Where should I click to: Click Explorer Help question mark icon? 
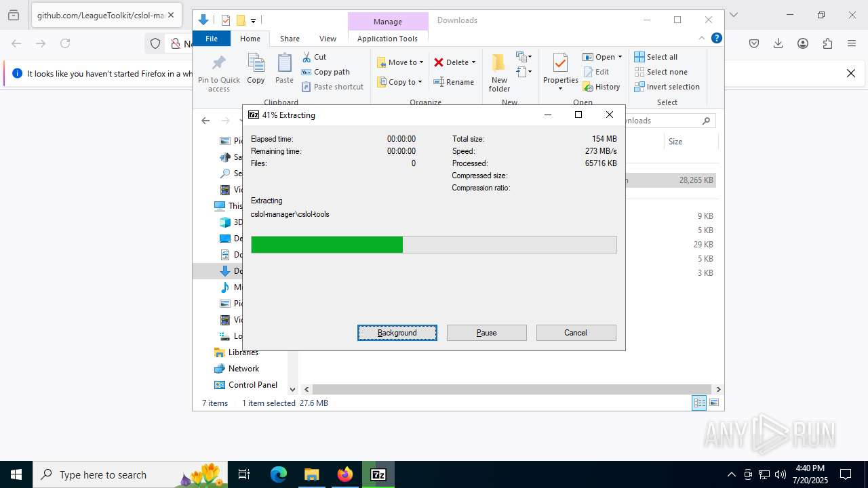[716, 39]
